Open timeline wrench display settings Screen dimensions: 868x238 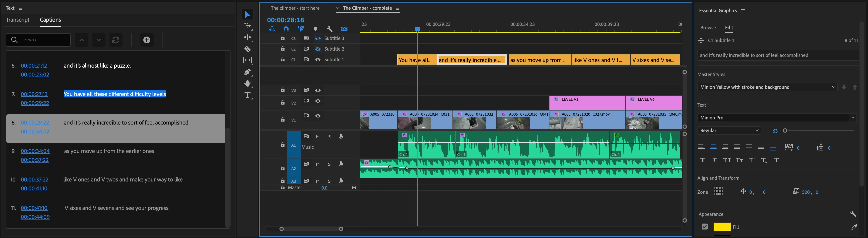[x=330, y=29]
